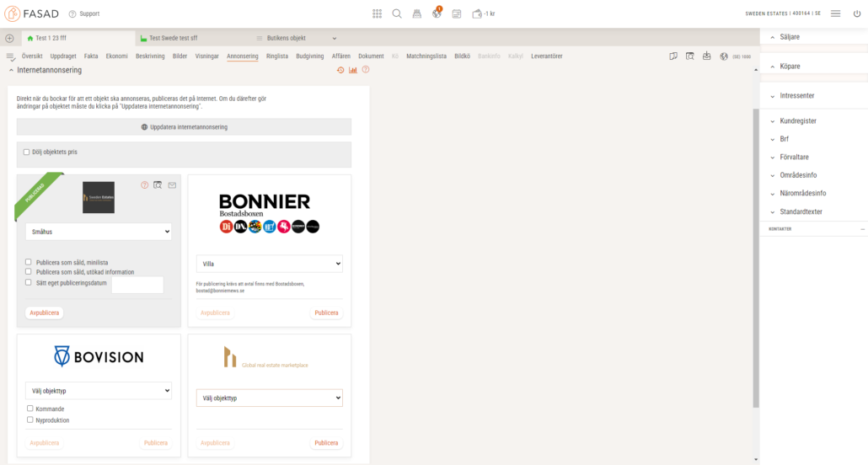Open Välj objekttyp dropdown for global marketplace
Screen dimensions: 868x465
pos(270,398)
